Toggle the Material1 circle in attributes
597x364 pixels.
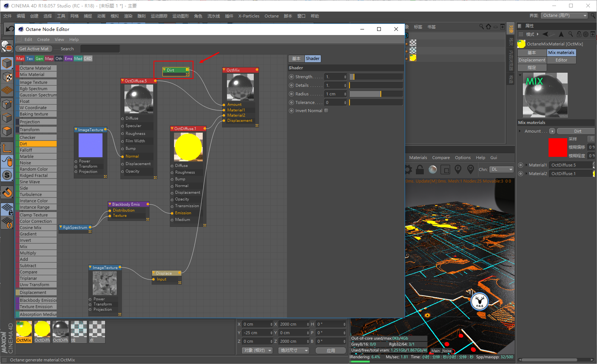click(521, 165)
